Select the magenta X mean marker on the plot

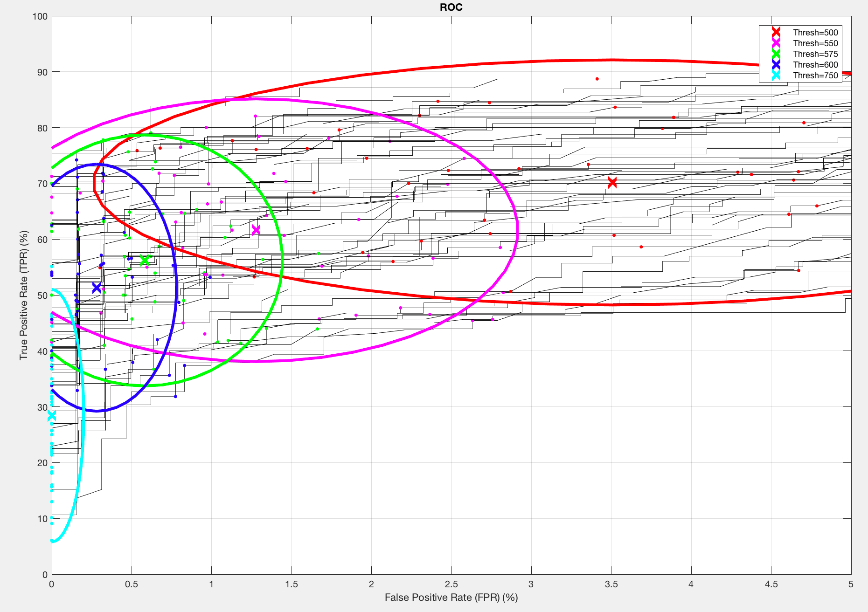coord(256,230)
